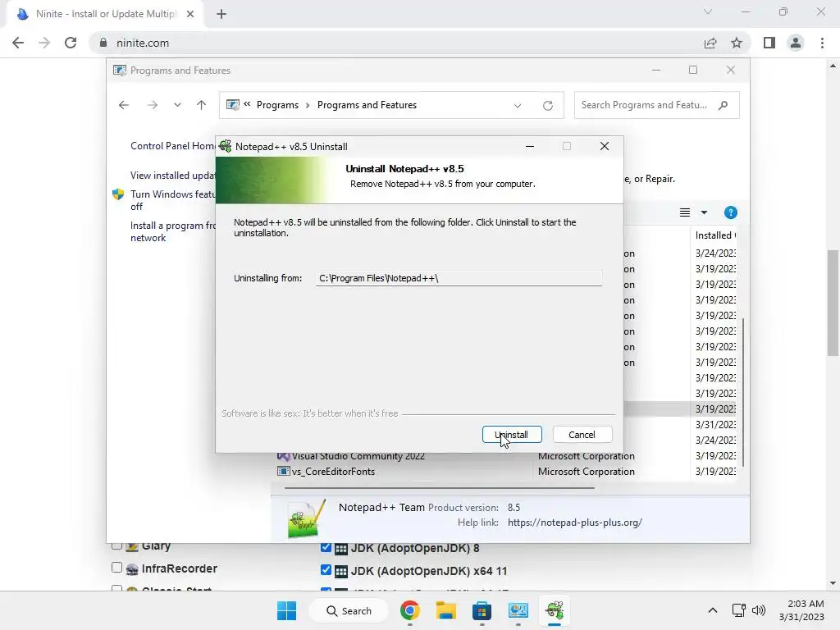Go back in Chrome browser
This screenshot has height=630, width=840.
(18, 43)
